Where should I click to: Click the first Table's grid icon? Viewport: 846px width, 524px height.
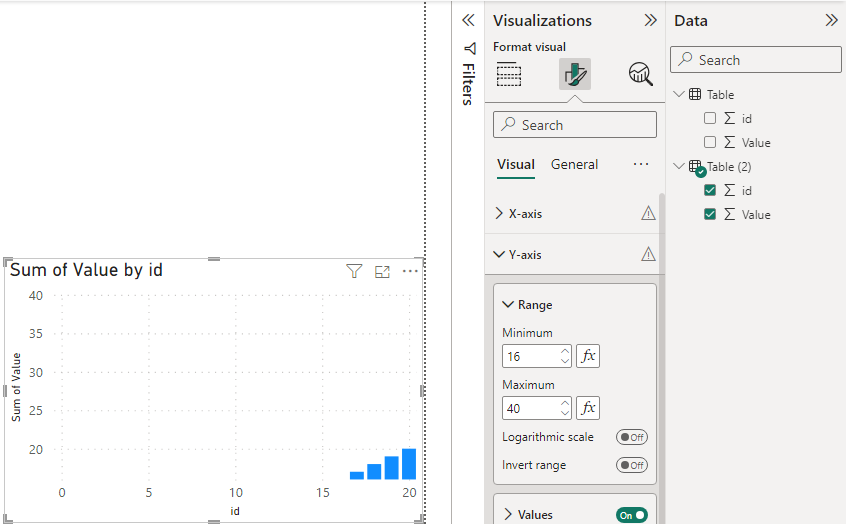pyautogui.click(x=695, y=94)
